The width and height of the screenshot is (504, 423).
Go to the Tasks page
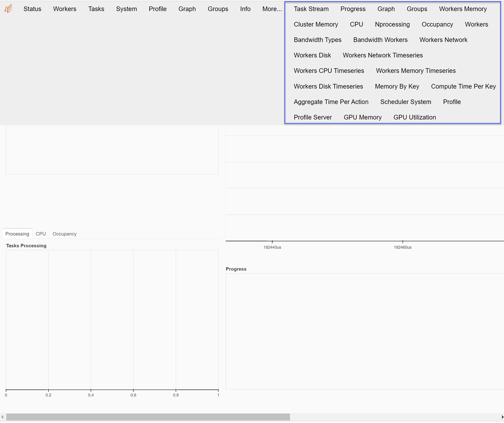(96, 8)
